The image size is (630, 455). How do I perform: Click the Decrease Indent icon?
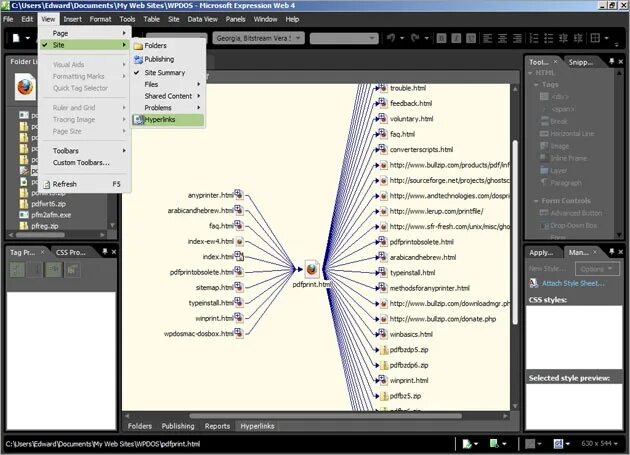(x=563, y=38)
